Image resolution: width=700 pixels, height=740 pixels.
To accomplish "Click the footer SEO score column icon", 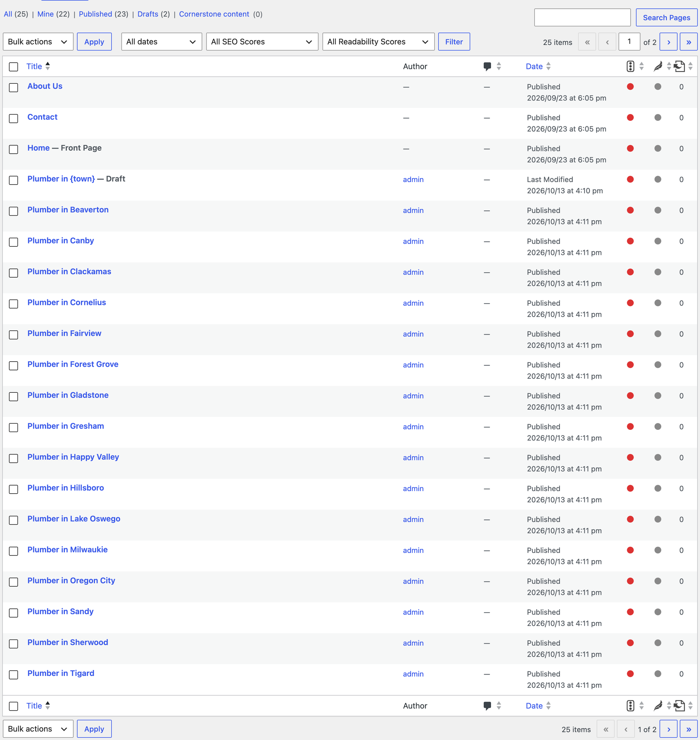I will (630, 706).
